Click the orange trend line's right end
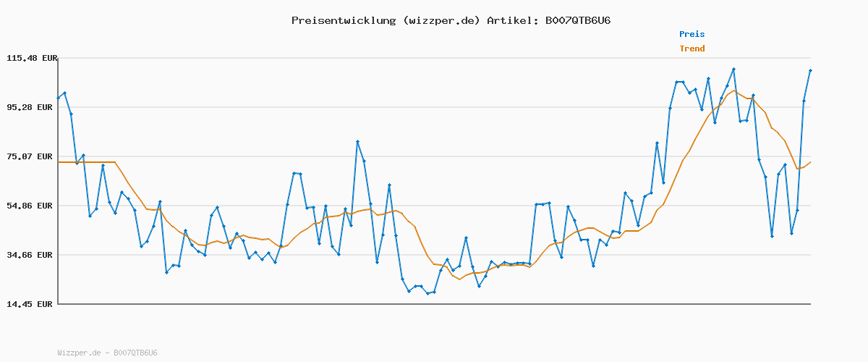The image size is (868, 362). [810, 162]
